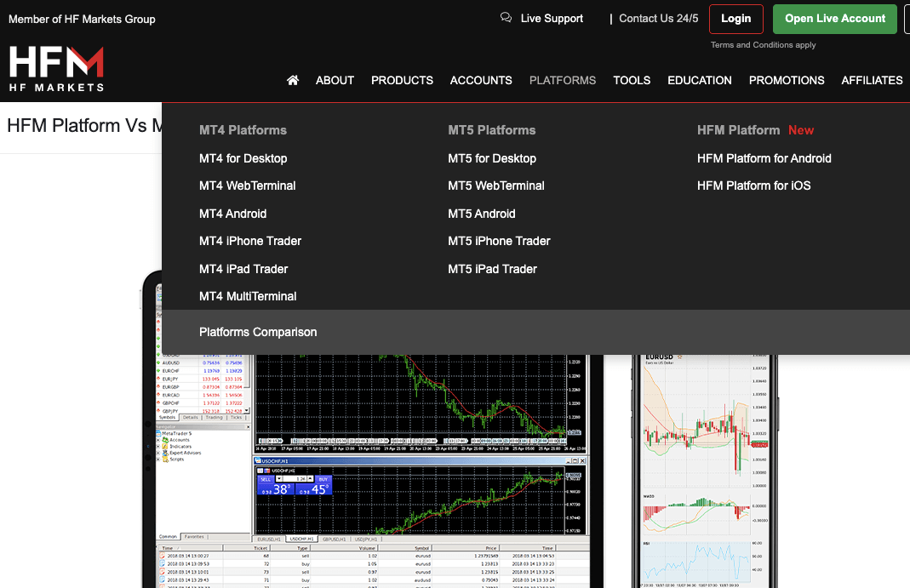Viewport: 910px width, 588px height.
Task: Click the MT4 Platforms heading
Action: tap(243, 130)
